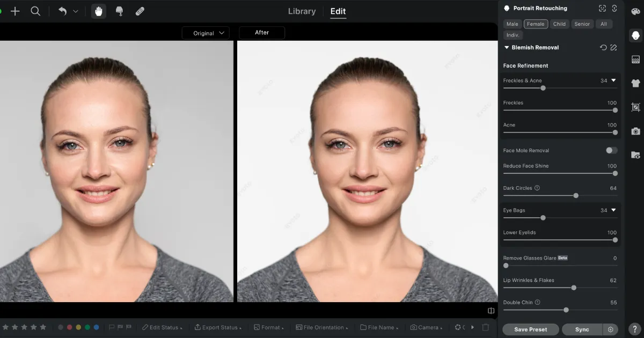Select the green color label

87,327
